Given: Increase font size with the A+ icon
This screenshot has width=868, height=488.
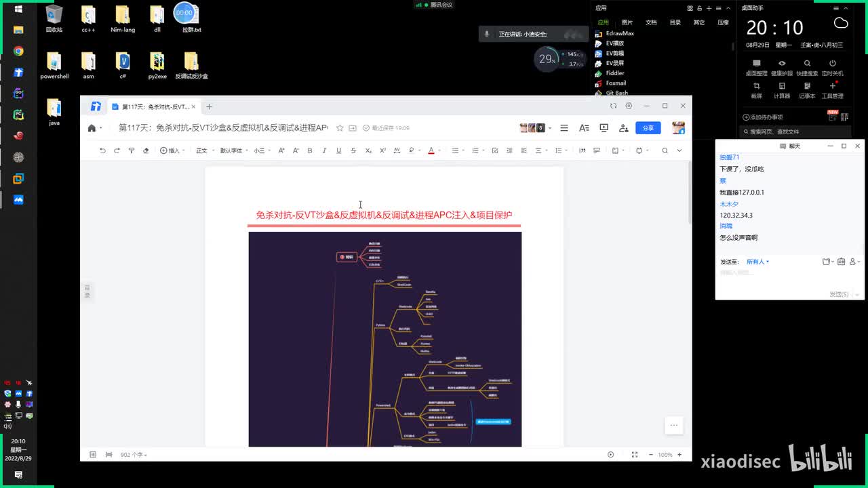Looking at the screenshot, I should (x=281, y=150).
